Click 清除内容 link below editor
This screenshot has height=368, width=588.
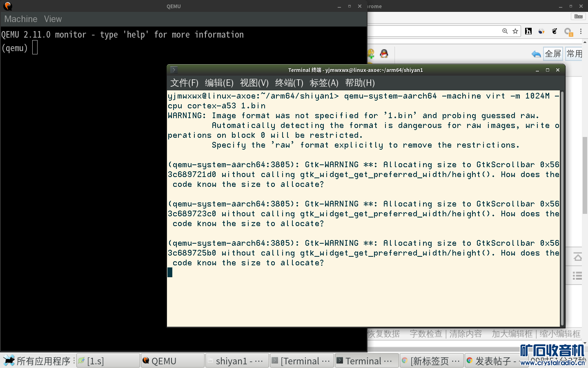click(465, 334)
